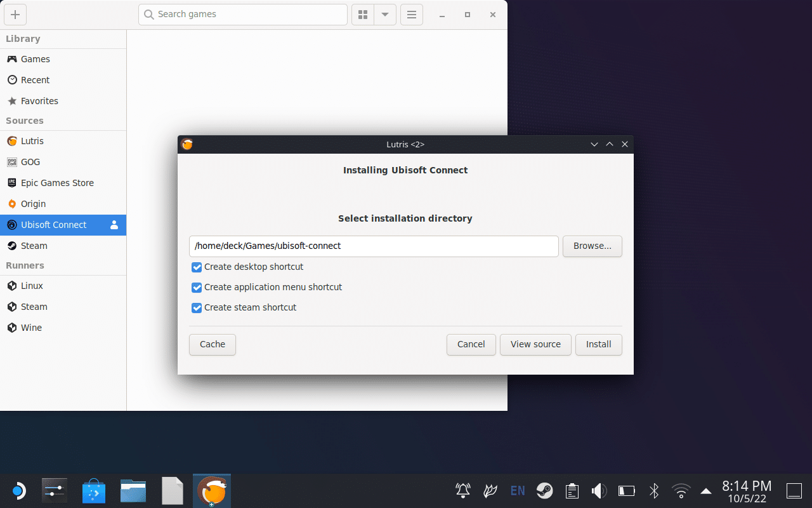Click the Lutris icon in installer title bar
Viewport: 812px width, 508px height.
(x=187, y=144)
